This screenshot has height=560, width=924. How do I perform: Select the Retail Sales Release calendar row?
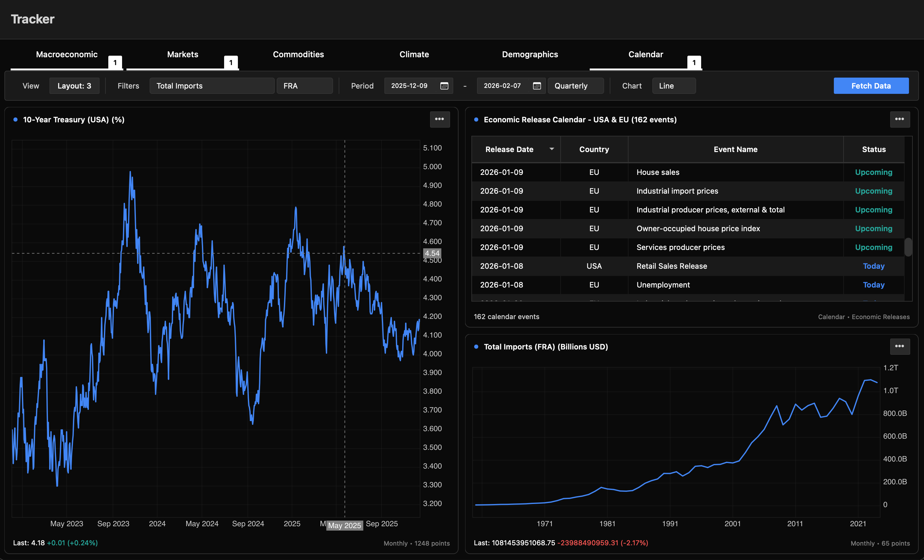[x=671, y=266]
